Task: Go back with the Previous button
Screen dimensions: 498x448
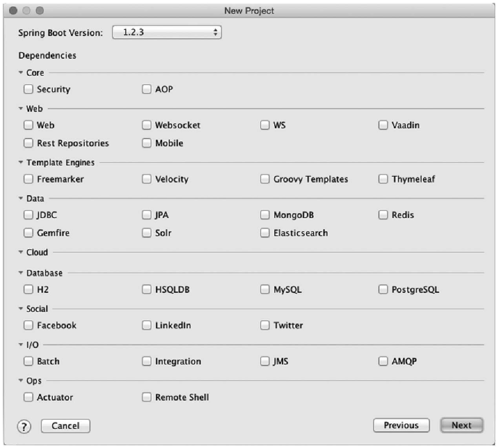Action: [x=401, y=425]
